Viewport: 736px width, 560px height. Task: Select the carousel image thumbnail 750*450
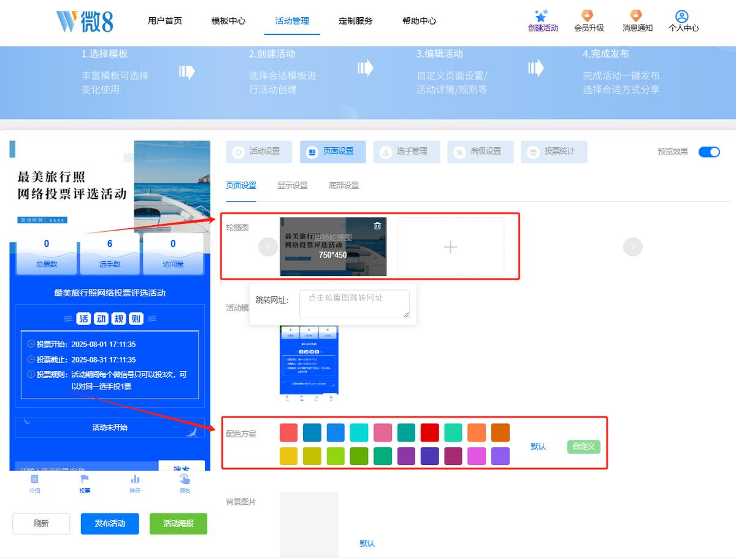(x=333, y=247)
